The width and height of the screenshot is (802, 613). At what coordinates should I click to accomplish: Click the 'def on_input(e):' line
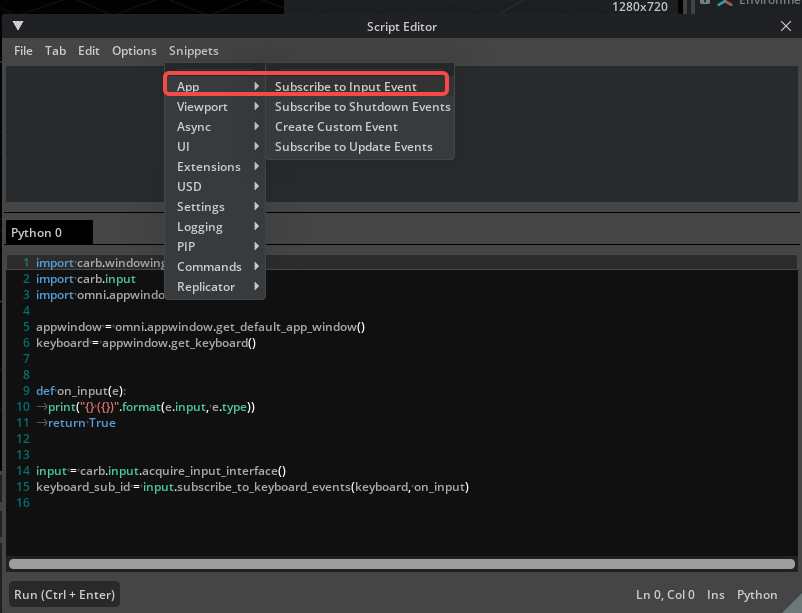81,391
